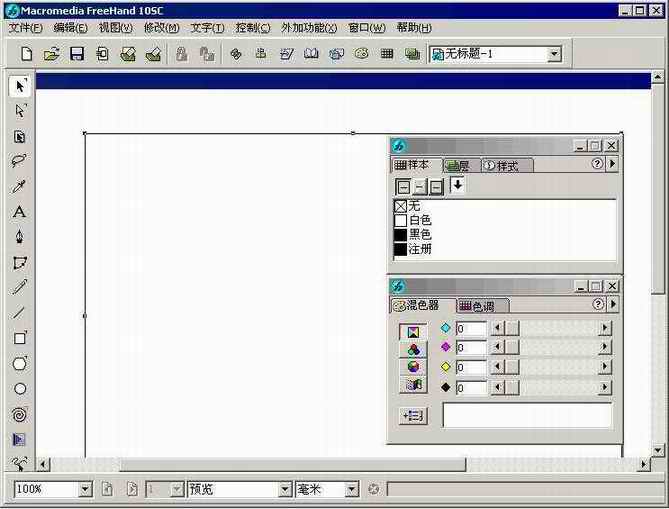
Task: Open the Layers toolbar icon
Action: (412, 54)
